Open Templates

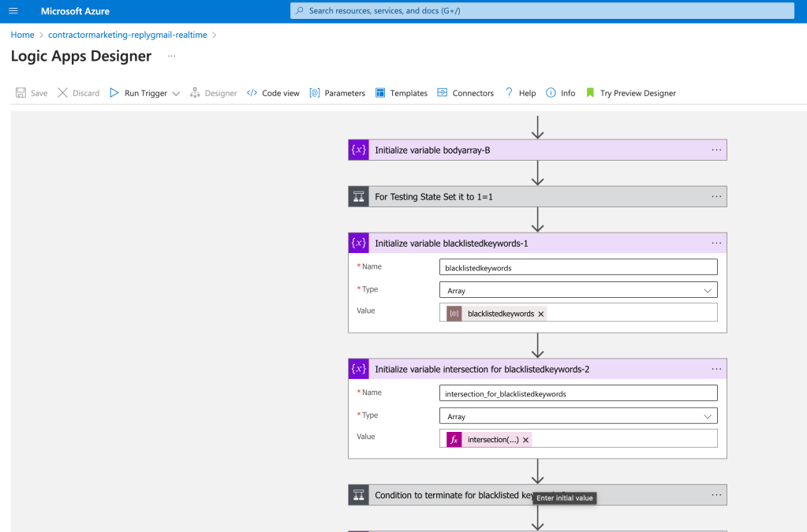click(x=402, y=93)
